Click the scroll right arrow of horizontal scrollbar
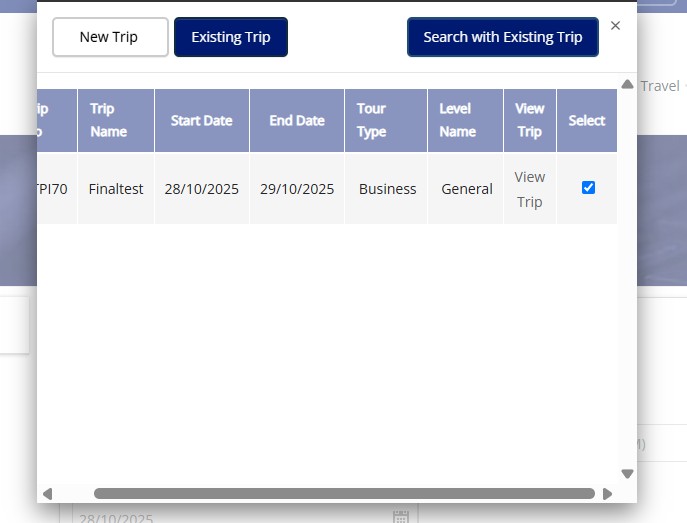Screen dimensions: 687x523 (x=607, y=494)
